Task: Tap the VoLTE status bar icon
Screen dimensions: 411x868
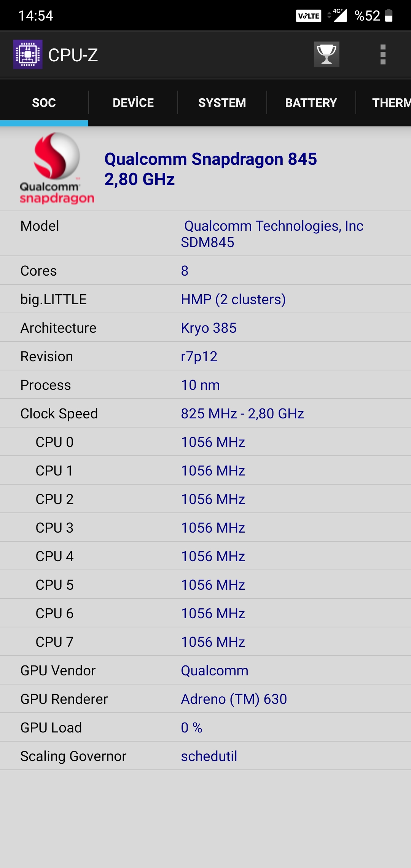Action: click(x=309, y=16)
